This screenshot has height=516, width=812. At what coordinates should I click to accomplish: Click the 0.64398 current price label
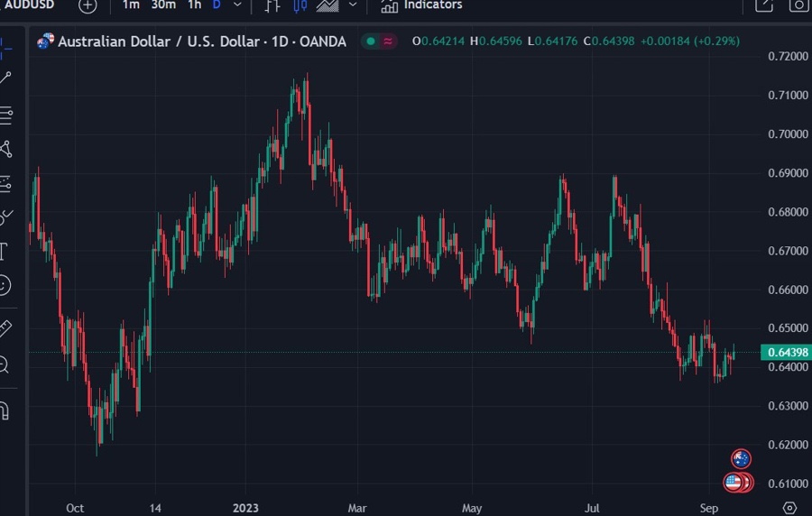[x=787, y=352]
